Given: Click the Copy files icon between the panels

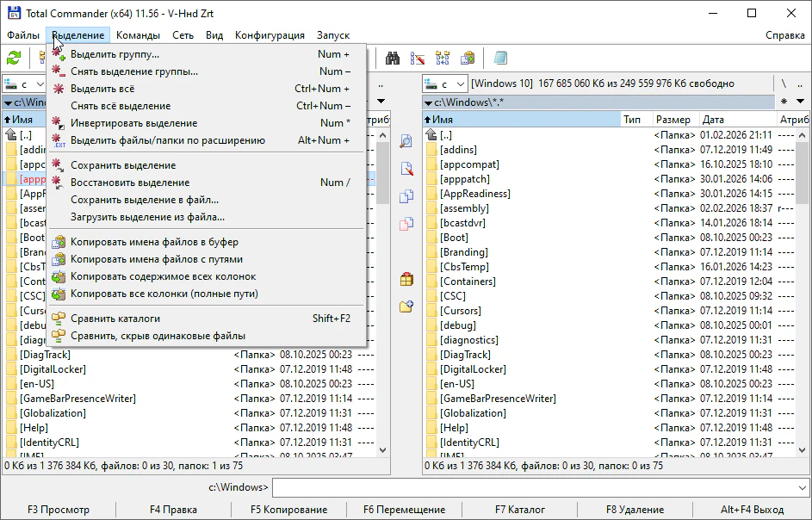Looking at the screenshot, I should [406, 196].
